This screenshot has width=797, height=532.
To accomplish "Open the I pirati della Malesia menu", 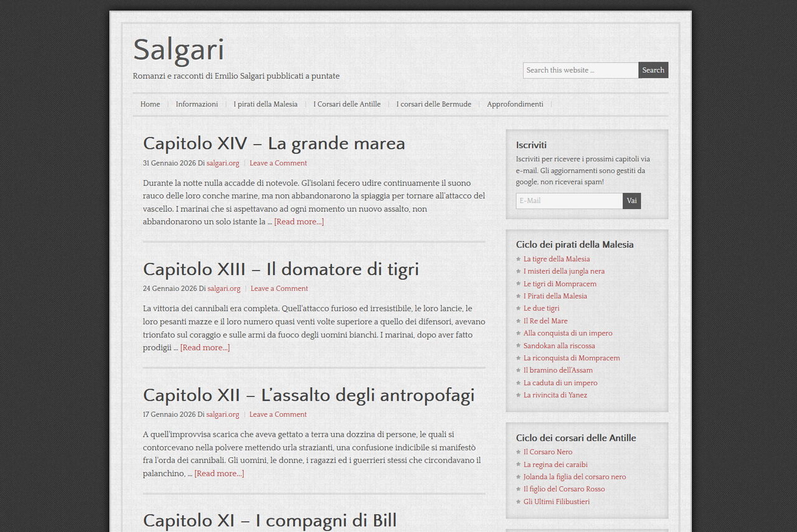I will tap(265, 104).
